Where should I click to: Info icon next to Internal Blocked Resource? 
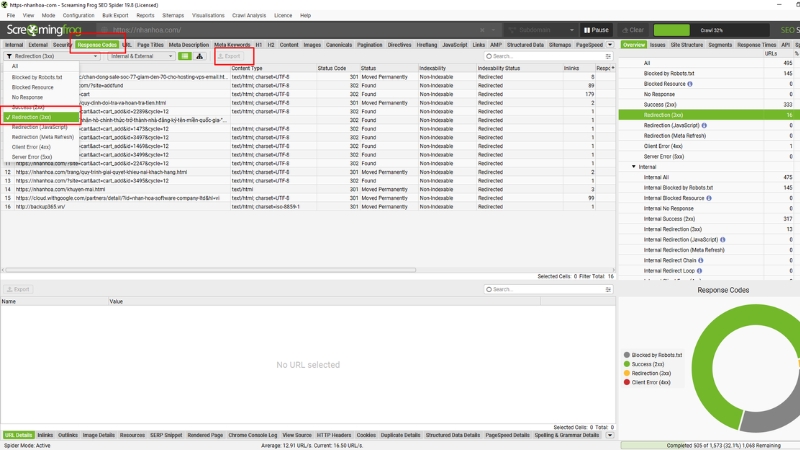pyautogui.click(x=709, y=198)
